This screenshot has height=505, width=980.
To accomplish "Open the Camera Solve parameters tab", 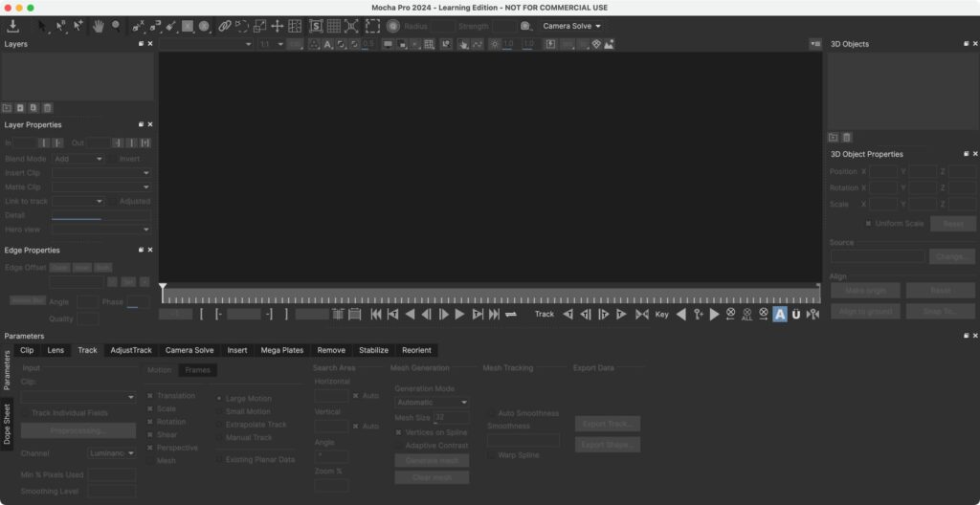I will click(189, 350).
